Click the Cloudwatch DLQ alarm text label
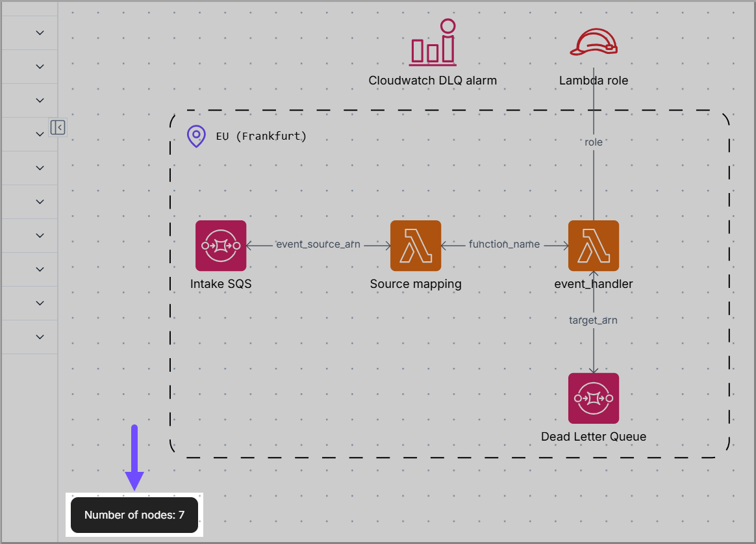 tap(433, 81)
